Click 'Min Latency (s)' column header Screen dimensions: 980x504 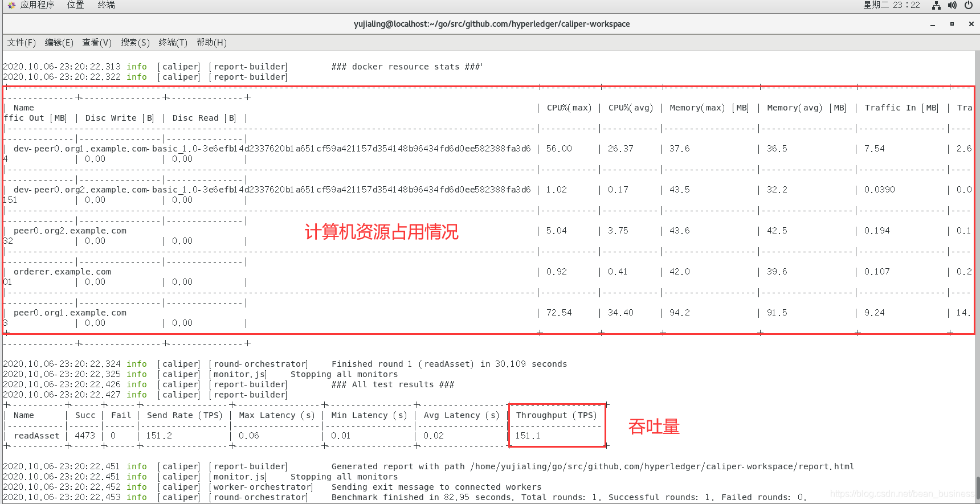369,415
